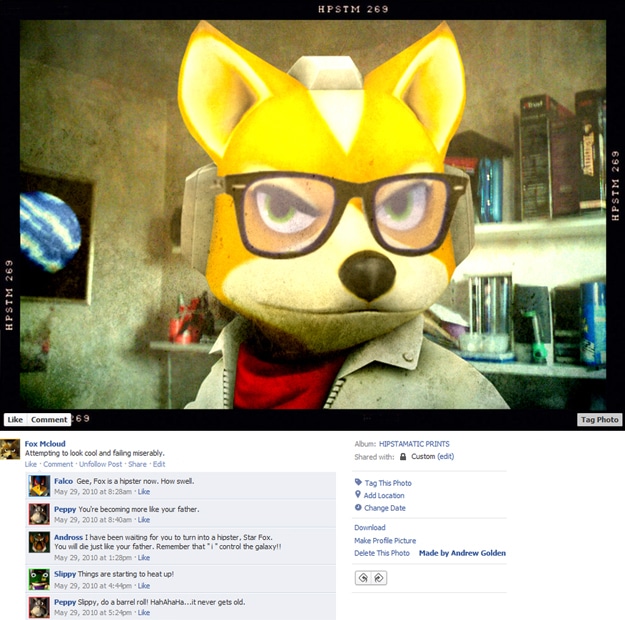Open Fox Mcloud's profile picture
Image resolution: width=625 pixels, height=620 pixels.
(x=11, y=450)
